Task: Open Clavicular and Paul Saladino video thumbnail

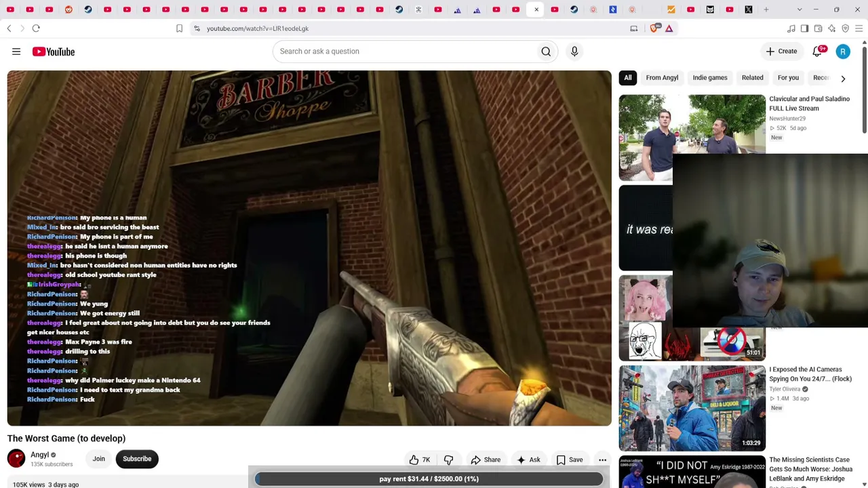Action: pyautogui.click(x=692, y=138)
